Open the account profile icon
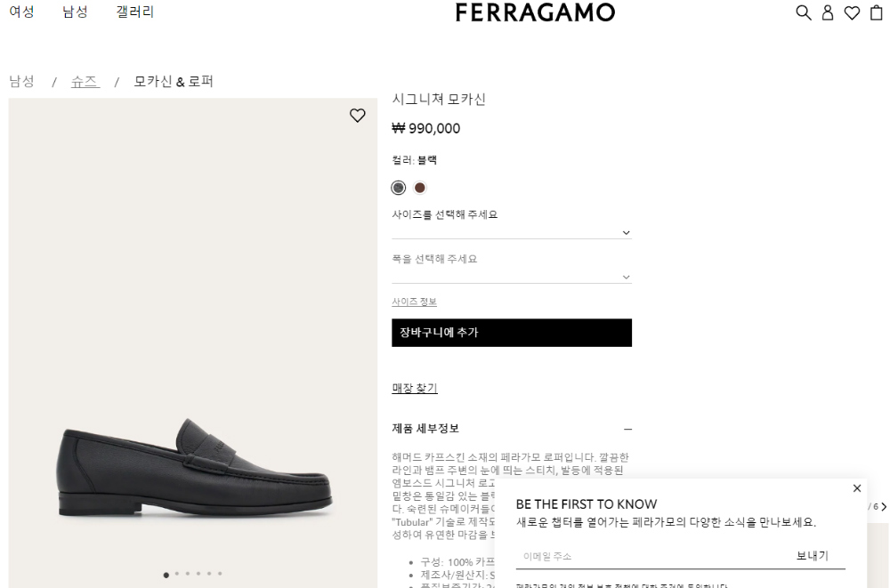The width and height of the screenshot is (890, 588). click(828, 12)
